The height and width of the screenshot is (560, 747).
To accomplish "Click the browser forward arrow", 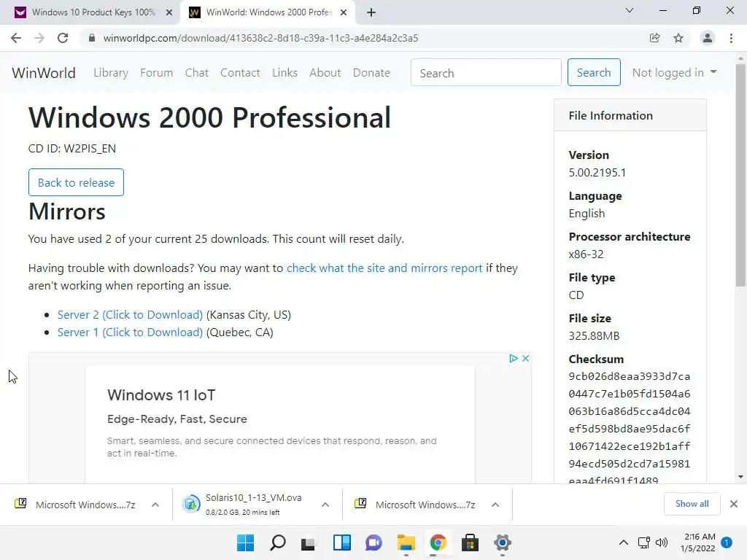I will [39, 38].
